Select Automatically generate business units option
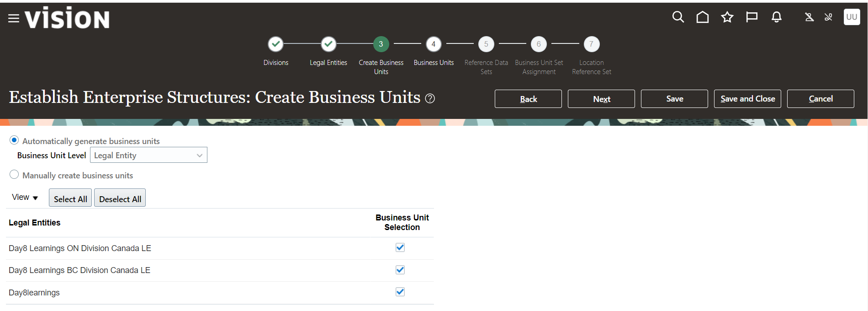The height and width of the screenshot is (311, 868). [14, 140]
